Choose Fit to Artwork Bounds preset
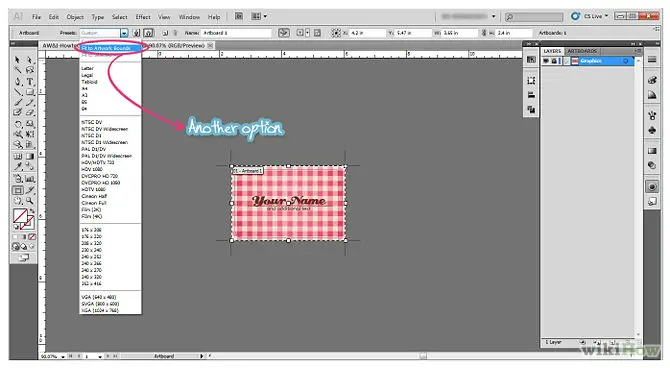The image size is (670, 368). [x=110, y=48]
